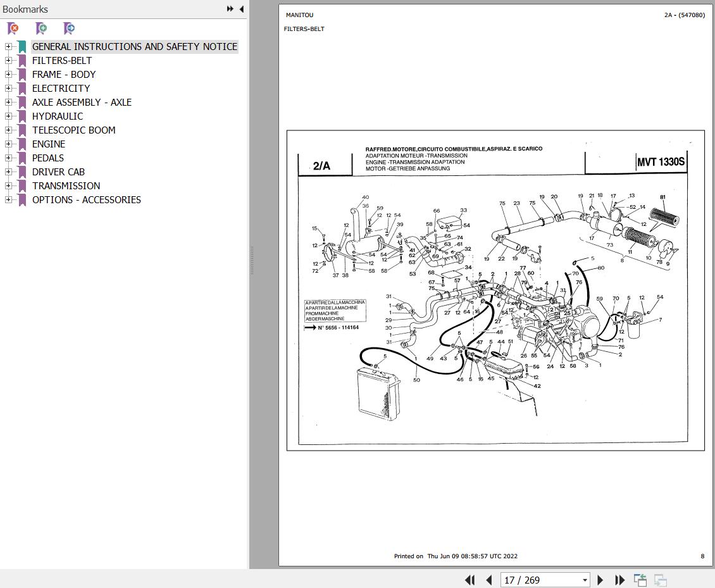Click the FILTERS-BELT heading on the page
This screenshot has width=715, height=588.
coord(304,28)
